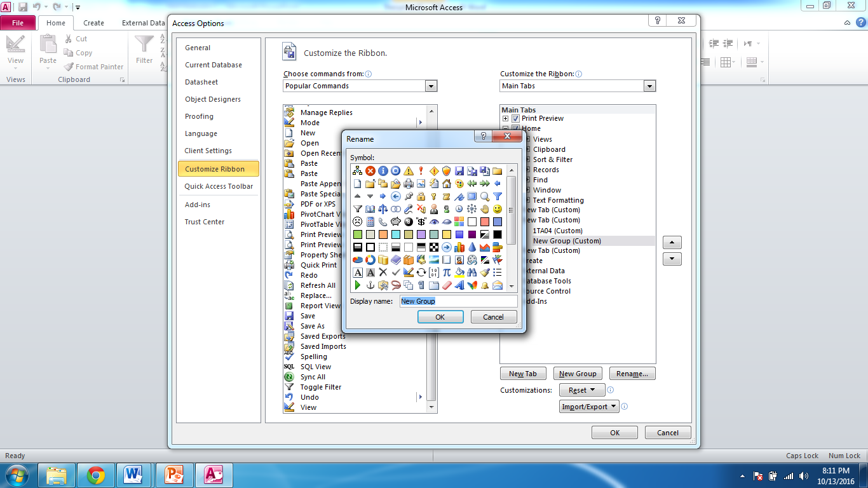Pick the balance scales symbol
Image resolution: width=868 pixels, height=488 pixels.
click(383, 209)
